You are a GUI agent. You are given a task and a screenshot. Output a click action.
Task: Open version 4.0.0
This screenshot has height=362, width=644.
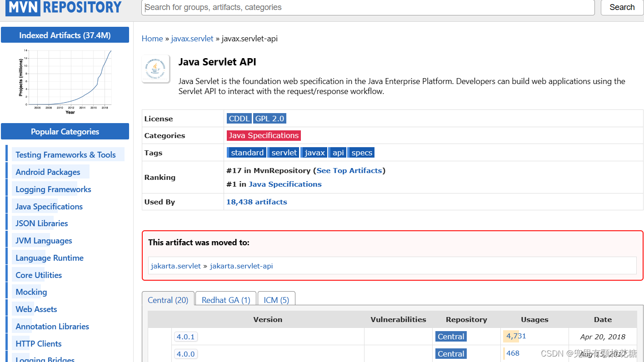(x=185, y=354)
